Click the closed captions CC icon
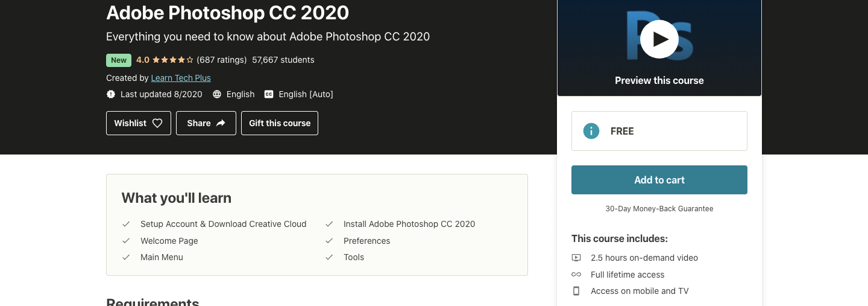Screen dimensions: 868x306 269,94
